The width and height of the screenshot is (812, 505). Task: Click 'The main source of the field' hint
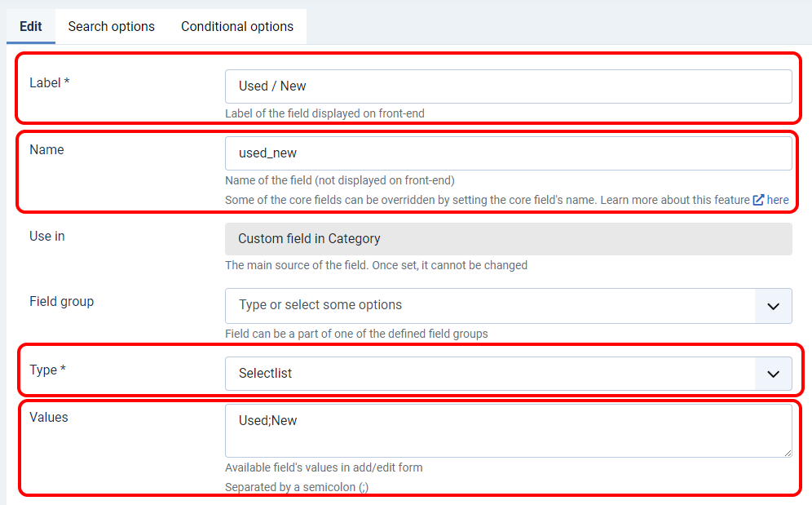click(x=376, y=265)
